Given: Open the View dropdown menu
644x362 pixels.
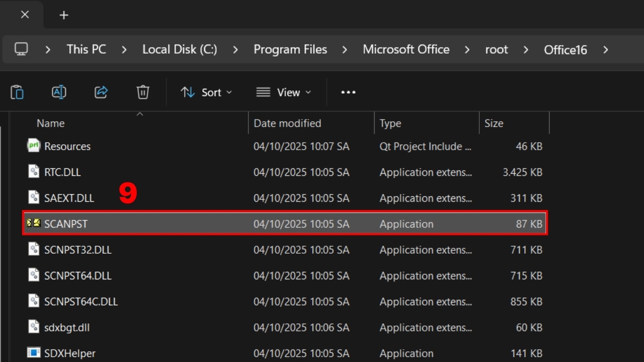Looking at the screenshot, I should (x=284, y=92).
